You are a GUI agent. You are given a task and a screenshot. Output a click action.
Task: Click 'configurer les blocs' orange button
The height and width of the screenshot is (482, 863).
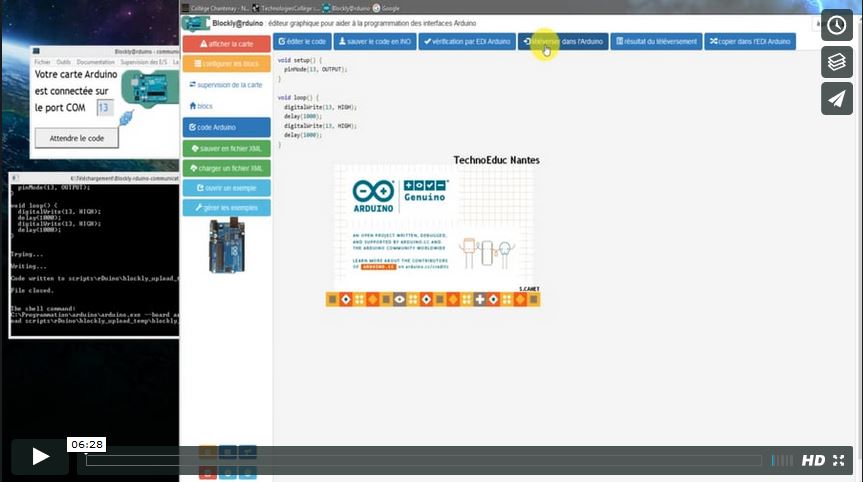click(227, 64)
